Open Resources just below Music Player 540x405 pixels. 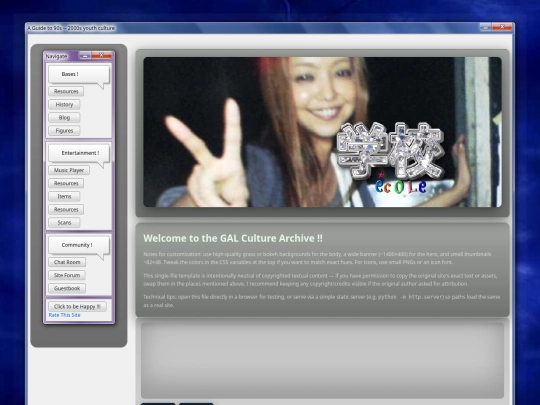[x=66, y=183]
